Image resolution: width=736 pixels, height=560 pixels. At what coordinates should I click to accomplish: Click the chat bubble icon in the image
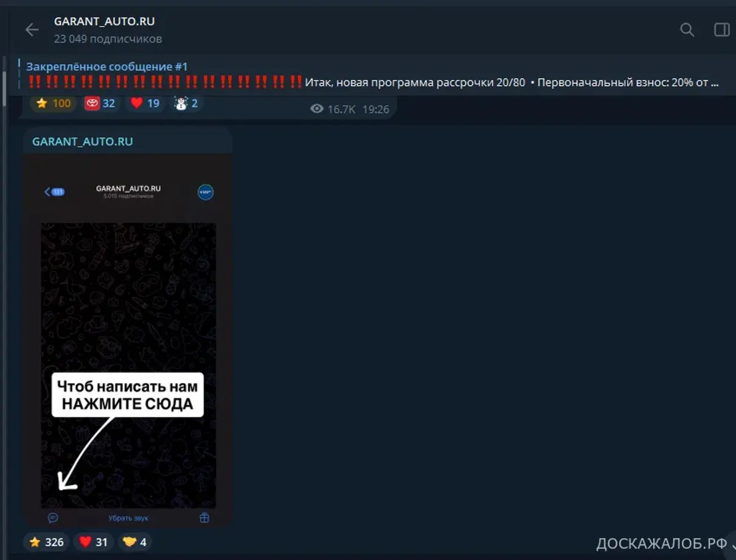(x=53, y=517)
